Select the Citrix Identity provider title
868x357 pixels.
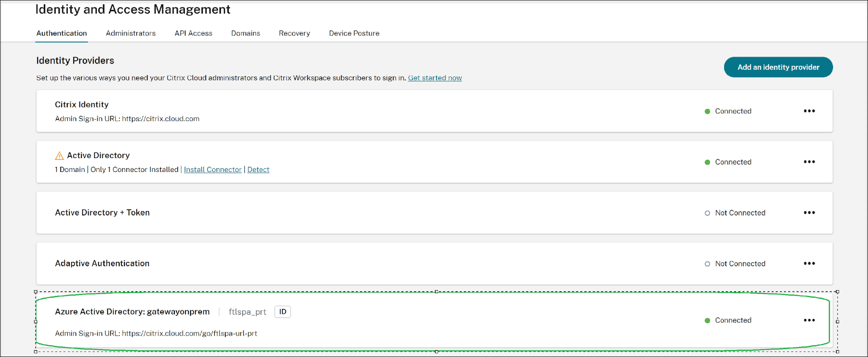click(x=82, y=105)
